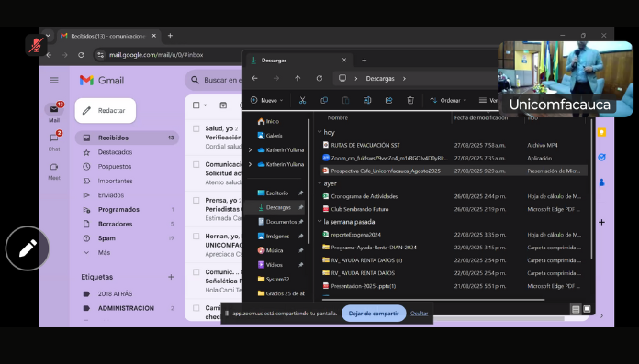Image resolution: width=639 pixels, height=364 pixels.
Task: Collapse the 'la semana pasada' group
Action: [x=319, y=222]
